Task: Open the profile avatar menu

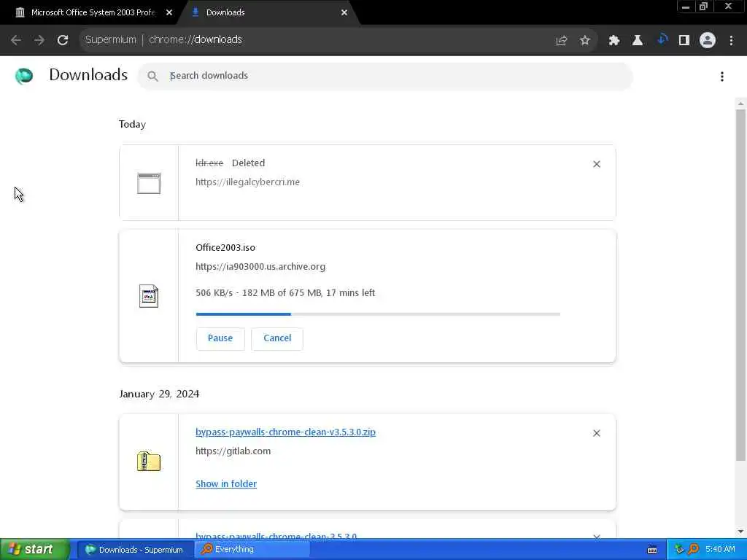Action: 708,41
